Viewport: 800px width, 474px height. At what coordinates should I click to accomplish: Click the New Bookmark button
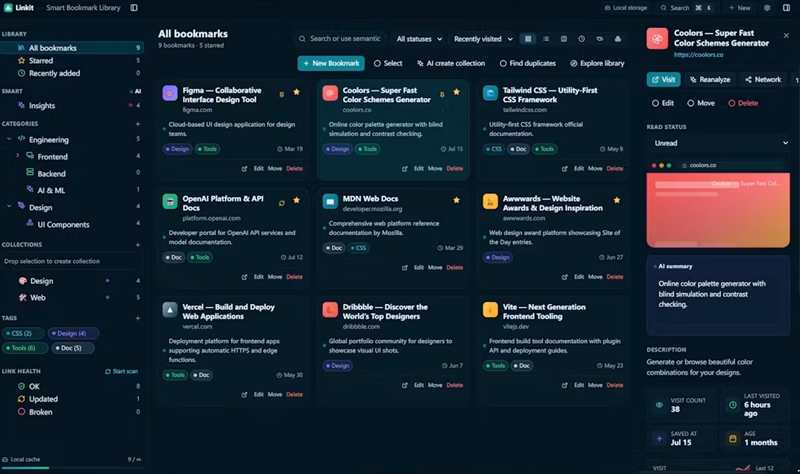coord(331,63)
